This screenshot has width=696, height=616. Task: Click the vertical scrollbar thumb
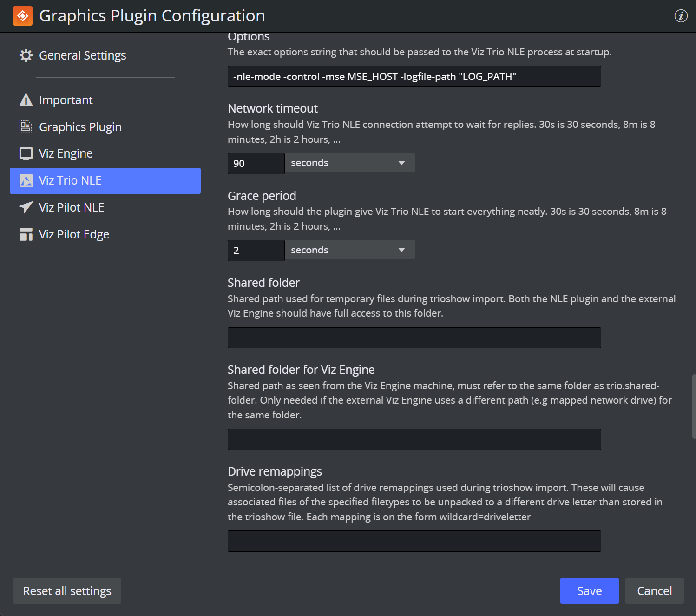click(694, 406)
